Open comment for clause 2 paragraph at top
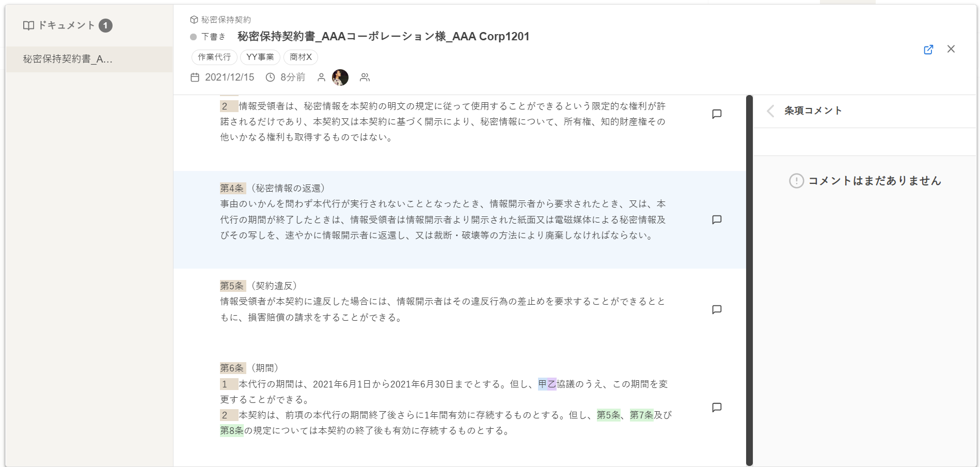This screenshot has height=467, width=980. [716, 114]
